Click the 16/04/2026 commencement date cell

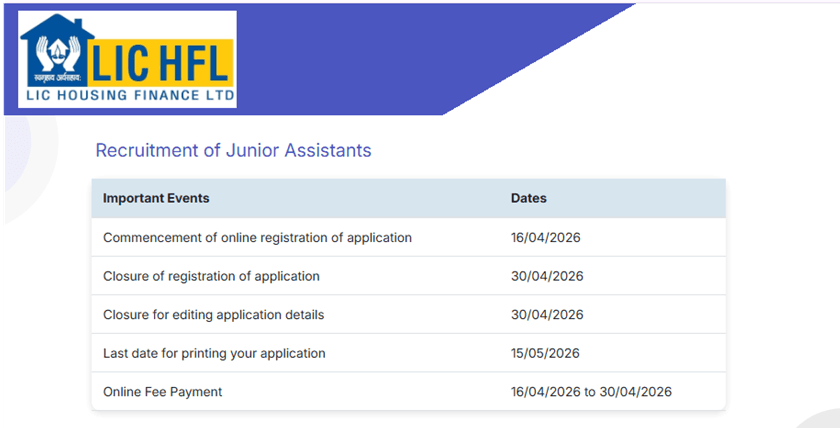click(545, 237)
